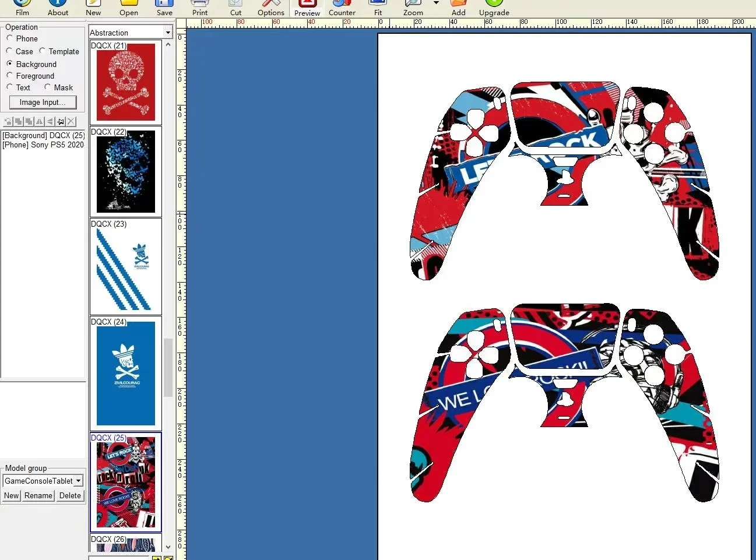
Task: Create a new design with New
Action: pyautogui.click(x=93, y=8)
